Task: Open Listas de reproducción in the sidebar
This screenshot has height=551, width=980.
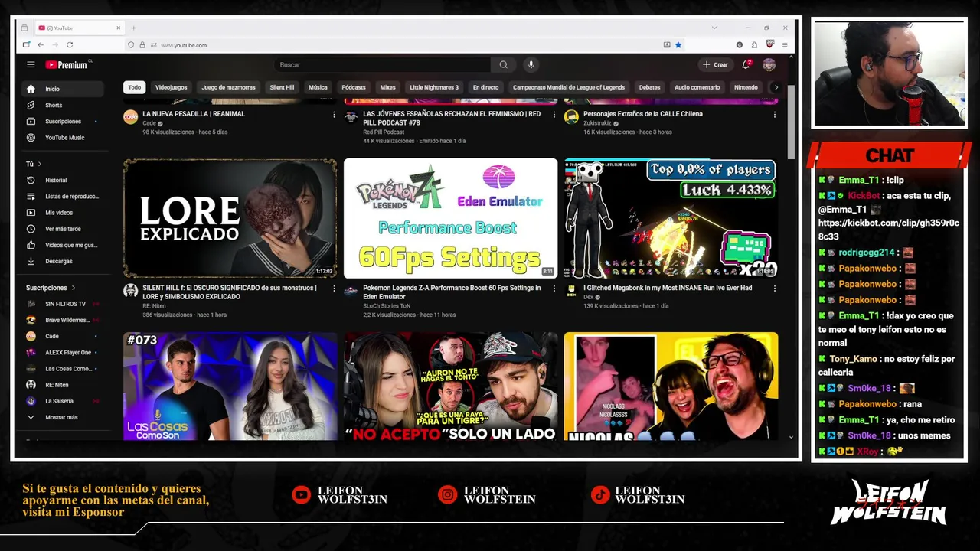Action: coord(64,196)
